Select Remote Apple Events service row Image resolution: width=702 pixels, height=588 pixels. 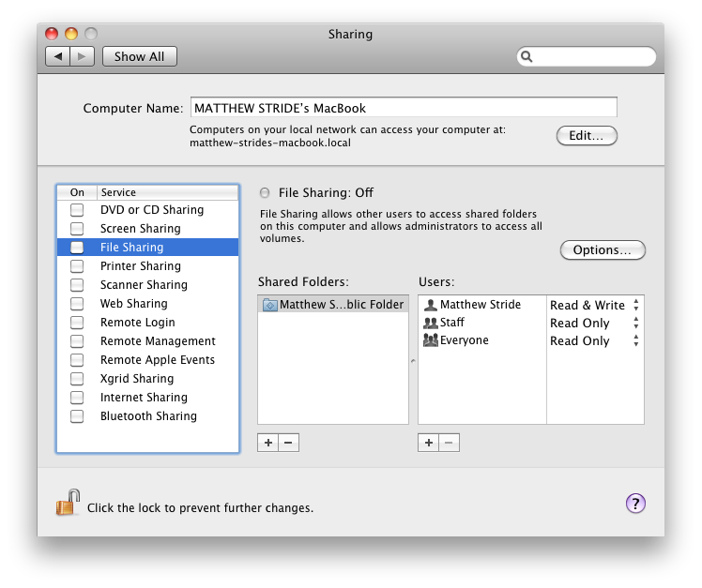(147, 360)
